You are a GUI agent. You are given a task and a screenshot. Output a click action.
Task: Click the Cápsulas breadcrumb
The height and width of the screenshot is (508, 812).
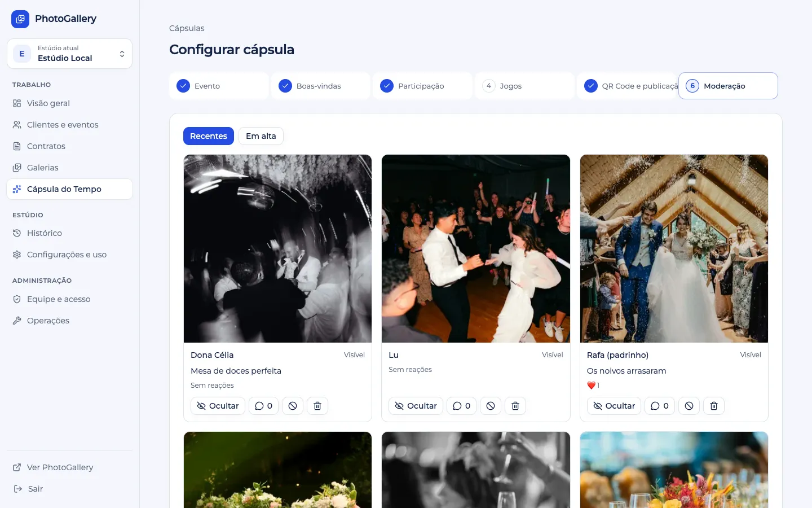[187, 28]
